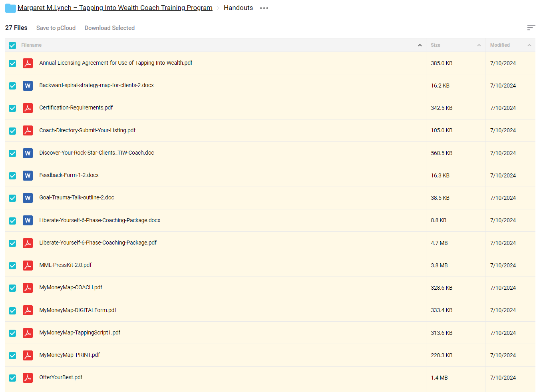The width and height of the screenshot is (541, 392).
Task: Toggle the select-all checkbox in header
Action: [12, 45]
